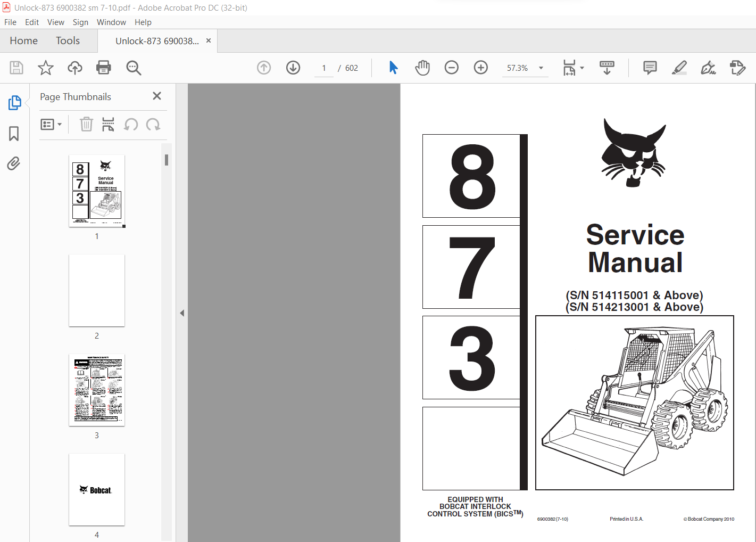Viewport: 756px width, 542px height.
Task: Open the File menu
Action: (x=10, y=22)
